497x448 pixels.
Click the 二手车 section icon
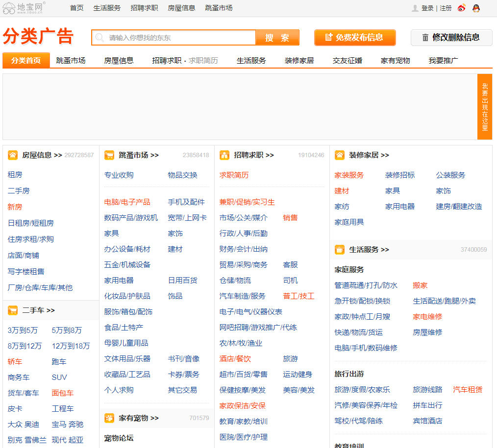click(x=13, y=310)
